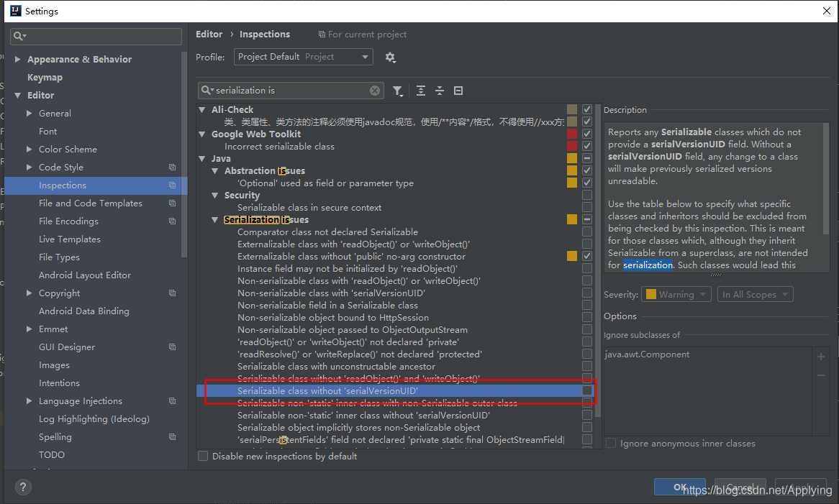Click Java group yellow severity swatch

click(572, 158)
